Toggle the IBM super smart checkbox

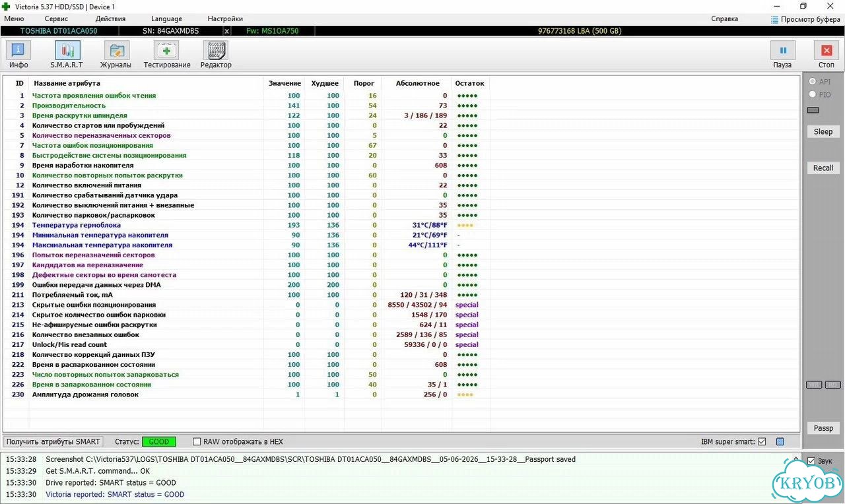[x=762, y=441]
